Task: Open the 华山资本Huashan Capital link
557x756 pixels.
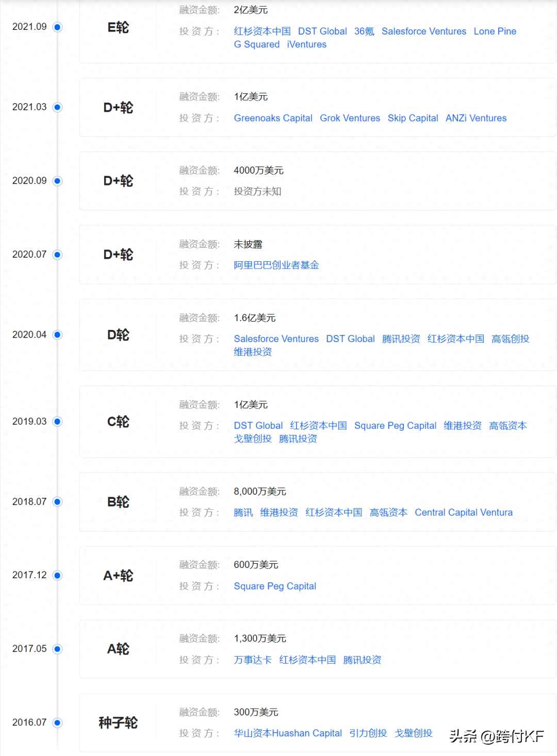Action: click(x=288, y=733)
